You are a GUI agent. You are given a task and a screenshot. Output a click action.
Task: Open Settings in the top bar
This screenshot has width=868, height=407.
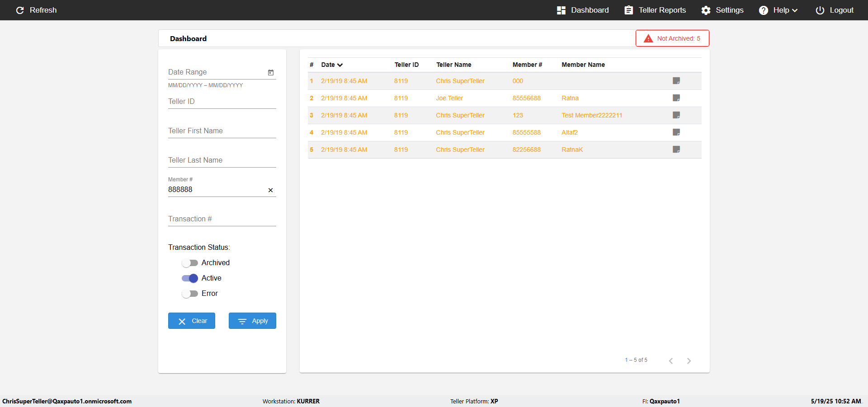[722, 10]
